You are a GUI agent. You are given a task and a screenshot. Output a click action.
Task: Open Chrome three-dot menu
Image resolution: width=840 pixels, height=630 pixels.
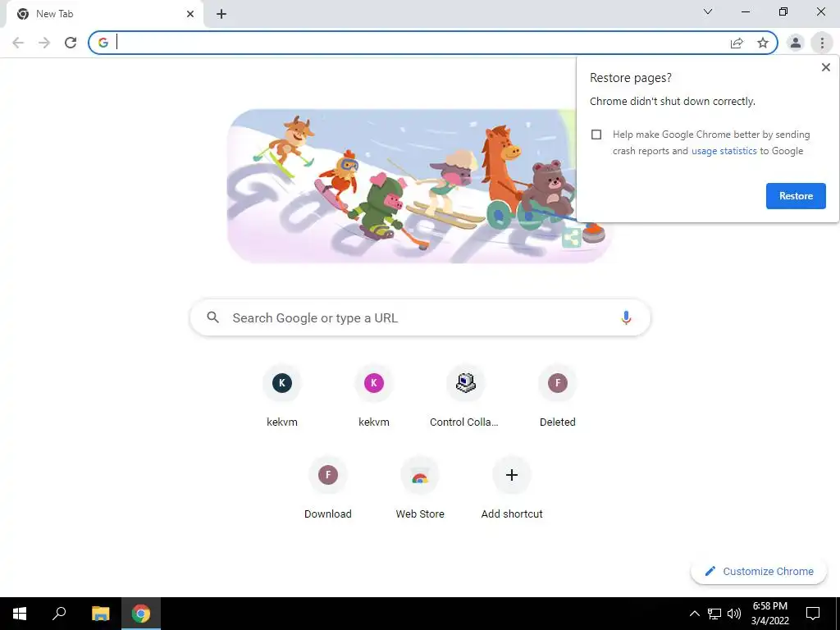(822, 43)
